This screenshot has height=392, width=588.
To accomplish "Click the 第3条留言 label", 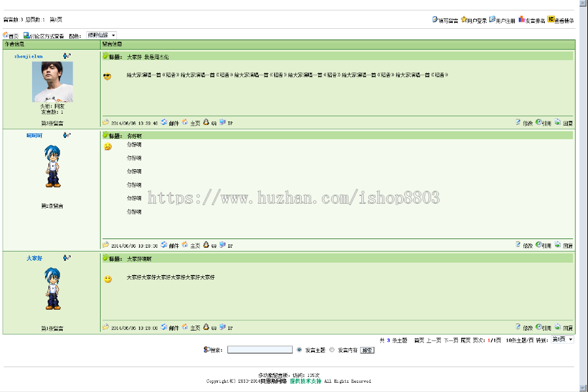I will point(52,123).
